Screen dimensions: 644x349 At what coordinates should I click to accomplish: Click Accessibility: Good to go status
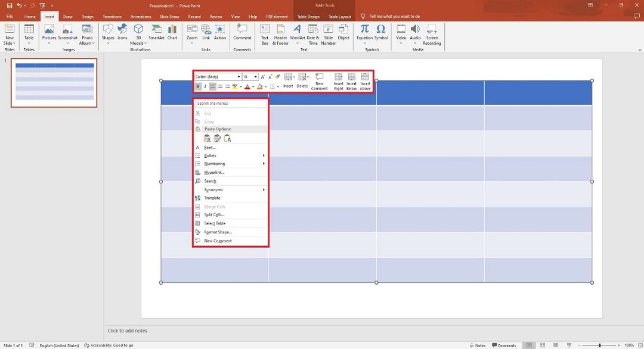pos(109,345)
